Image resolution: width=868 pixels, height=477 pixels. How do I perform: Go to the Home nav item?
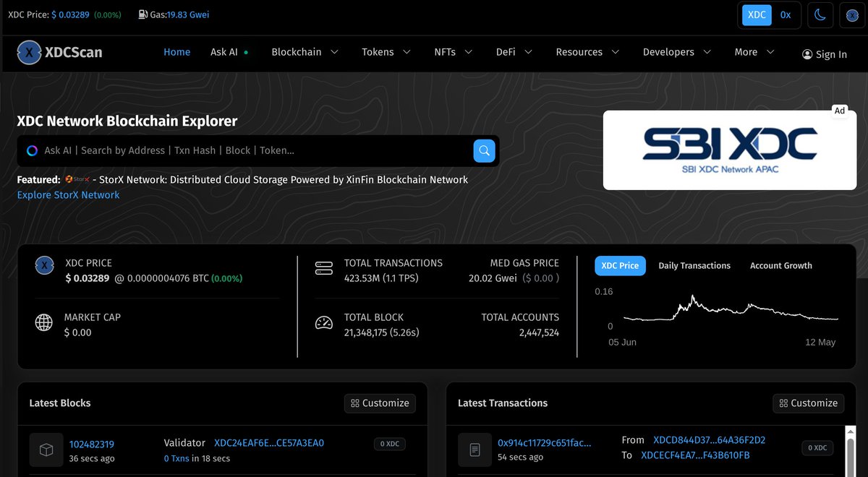(x=177, y=52)
